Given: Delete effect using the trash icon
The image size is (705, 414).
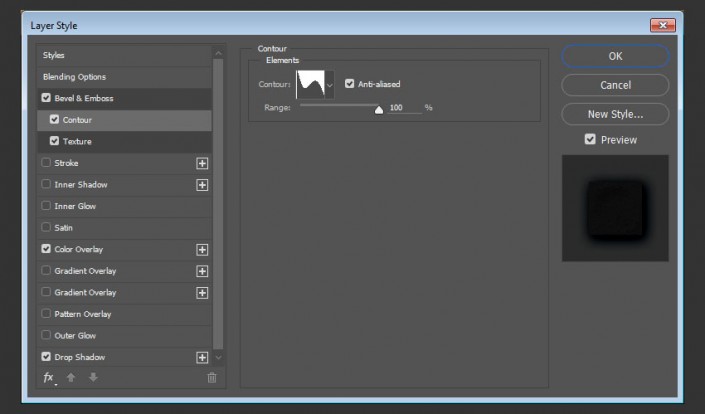Looking at the screenshot, I should [212, 378].
